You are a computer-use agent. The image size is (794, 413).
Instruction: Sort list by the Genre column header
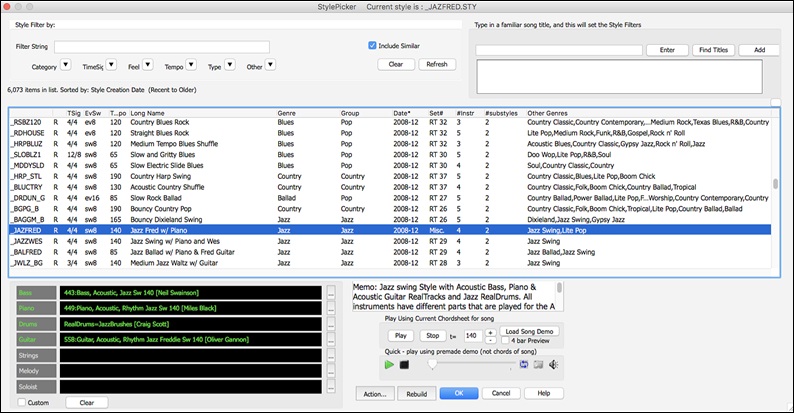click(288, 113)
